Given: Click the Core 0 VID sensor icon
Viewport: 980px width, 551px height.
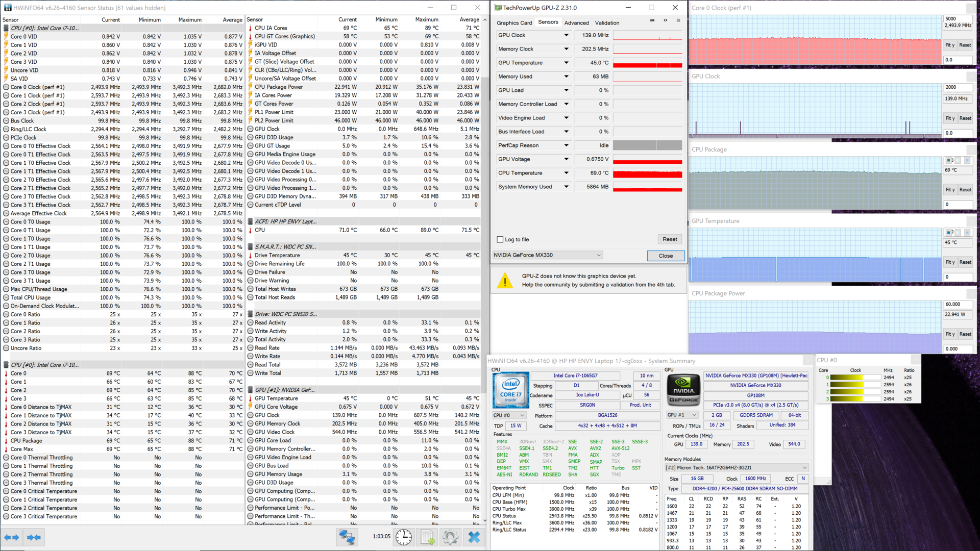Looking at the screenshot, I should [6, 37].
